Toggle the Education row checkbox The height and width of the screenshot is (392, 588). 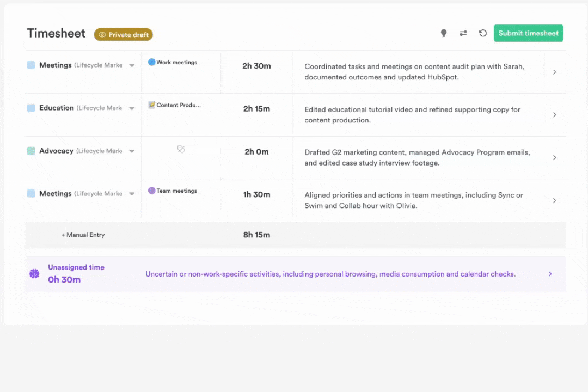click(x=31, y=108)
